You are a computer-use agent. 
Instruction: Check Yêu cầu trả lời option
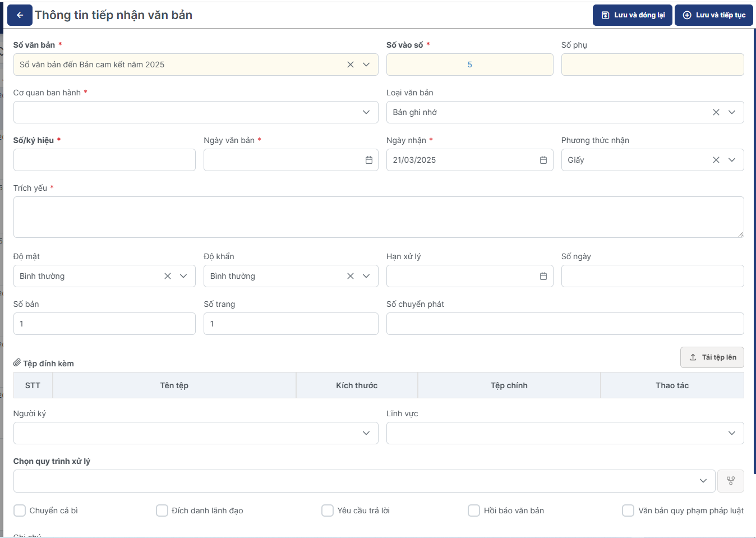328,511
